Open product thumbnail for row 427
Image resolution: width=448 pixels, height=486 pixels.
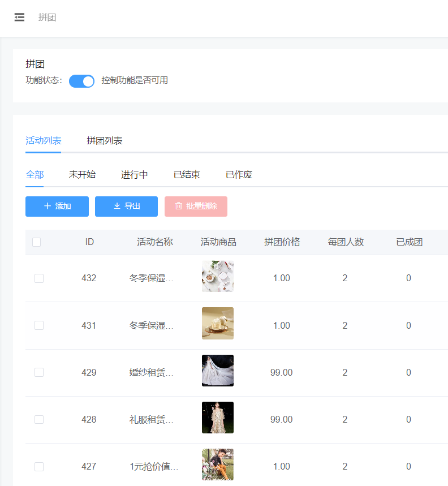click(218, 465)
